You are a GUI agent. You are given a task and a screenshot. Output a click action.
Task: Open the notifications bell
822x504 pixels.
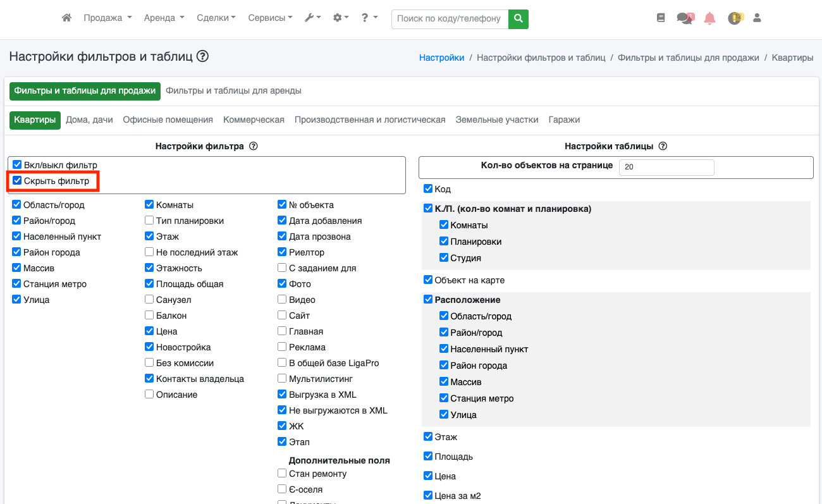point(709,18)
